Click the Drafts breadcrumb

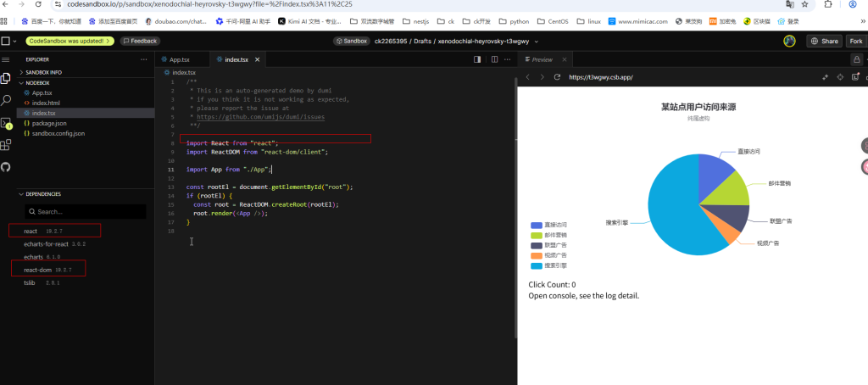pyautogui.click(x=422, y=42)
